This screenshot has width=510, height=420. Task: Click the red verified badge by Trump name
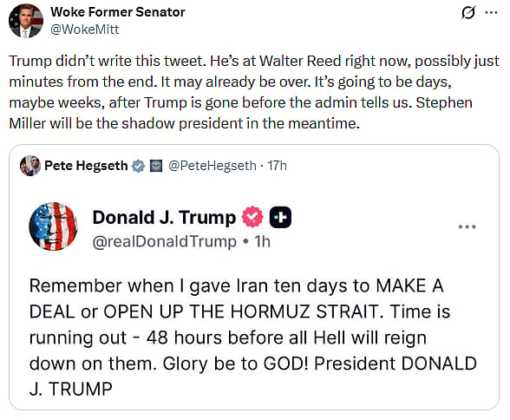(252, 217)
